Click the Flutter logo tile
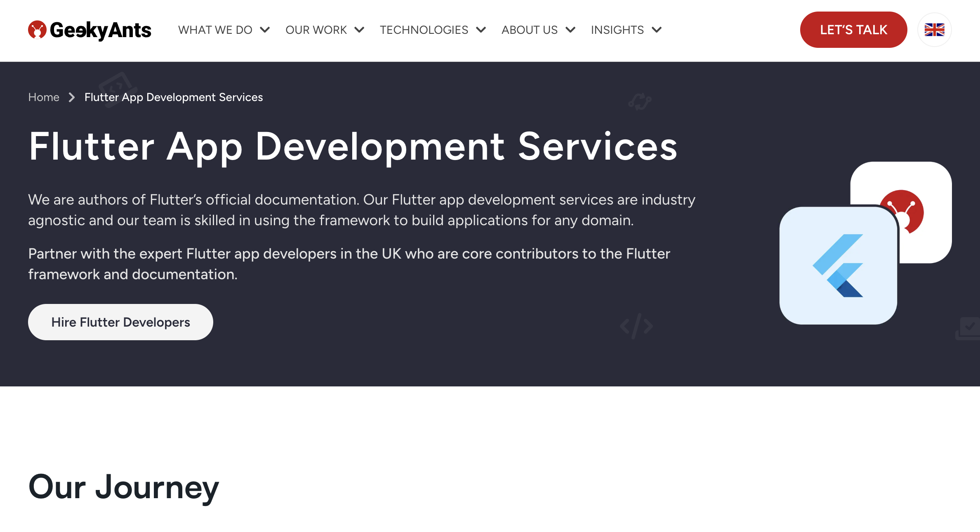The image size is (980, 532). point(838,266)
